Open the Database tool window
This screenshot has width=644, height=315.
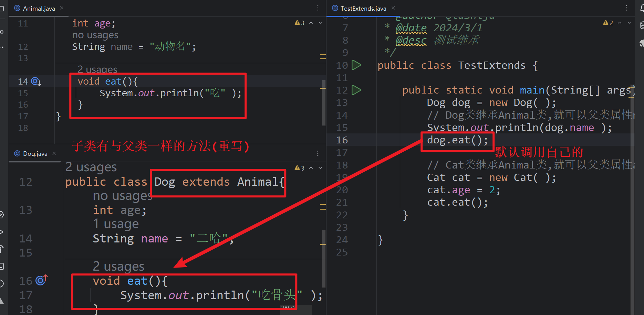[642, 25]
